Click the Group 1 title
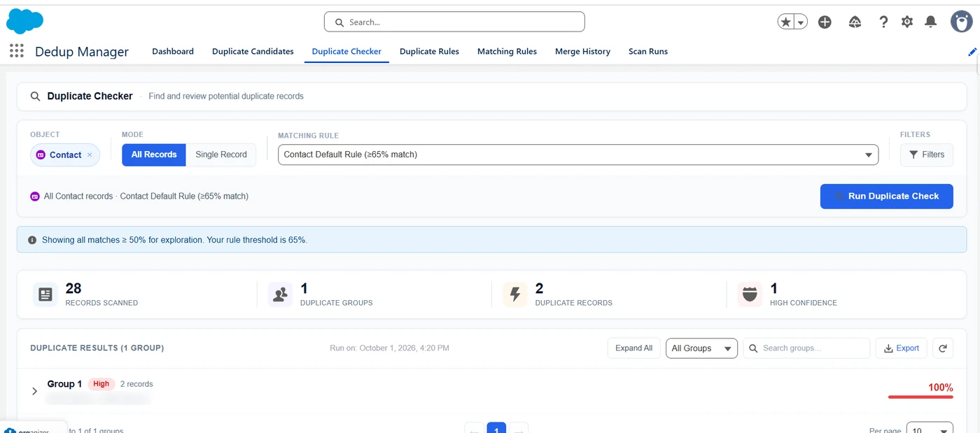Image resolution: width=980 pixels, height=433 pixels. point(64,384)
